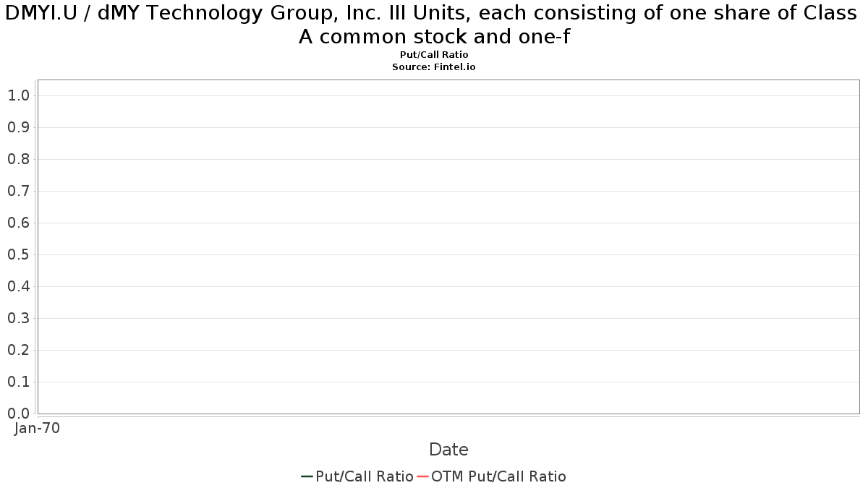868x488 pixels.
Task: Click the 0.5 y-axis label
Action: coord(18,254)
